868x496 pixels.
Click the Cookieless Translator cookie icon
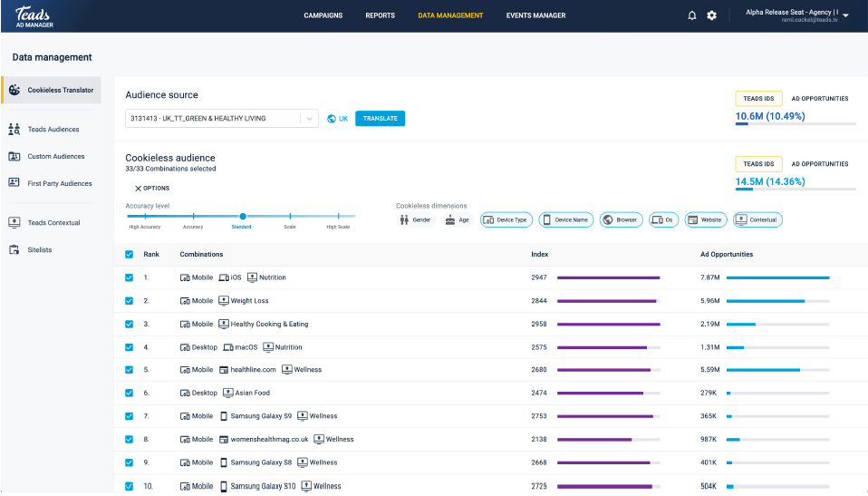[x=14, y=90]
